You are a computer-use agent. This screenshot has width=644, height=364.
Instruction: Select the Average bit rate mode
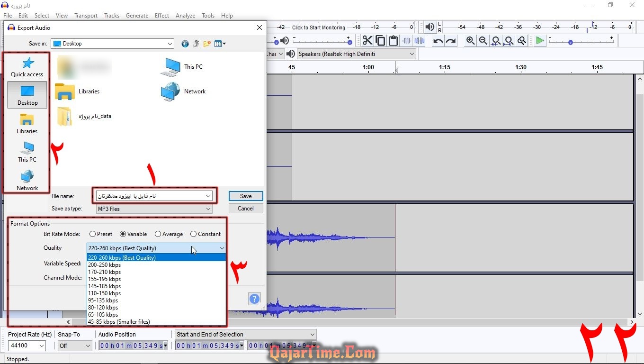(x=158, y=234)
